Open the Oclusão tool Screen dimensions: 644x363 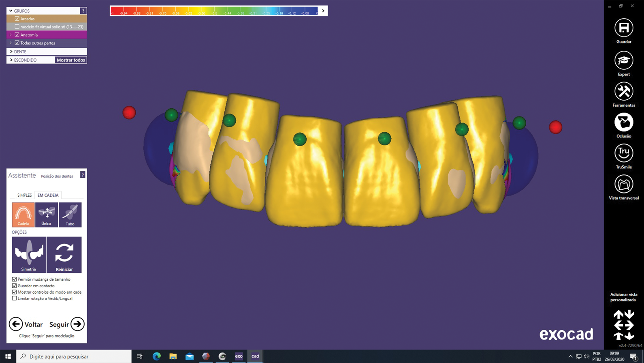[x=623, y=122]
